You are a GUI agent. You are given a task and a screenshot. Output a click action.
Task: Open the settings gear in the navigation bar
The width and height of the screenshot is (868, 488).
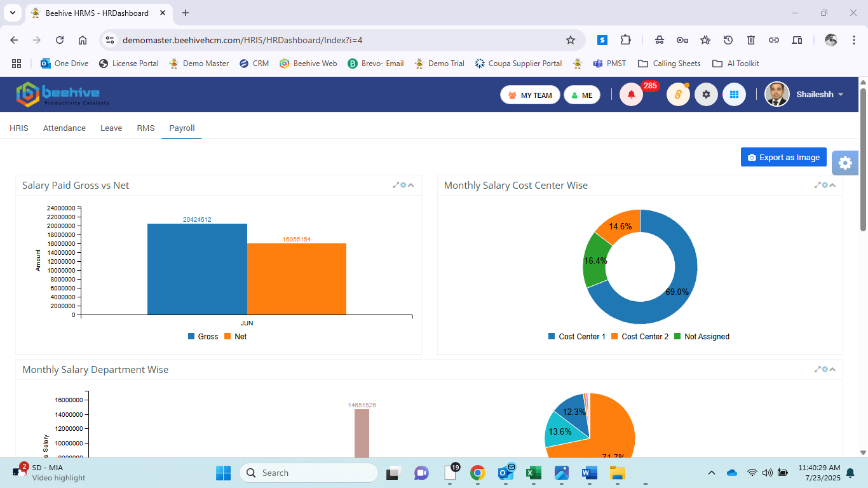point(706,94)
